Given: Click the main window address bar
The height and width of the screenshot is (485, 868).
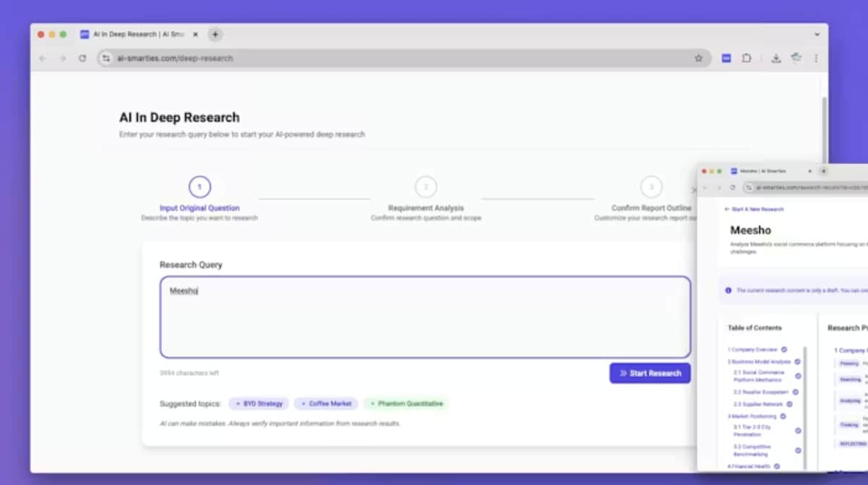Looking at the screenshot, I should [x=404, y=58].
